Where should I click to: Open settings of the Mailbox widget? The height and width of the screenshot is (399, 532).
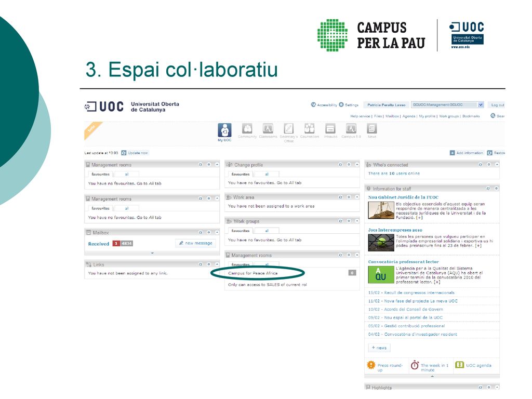[209, 232]
